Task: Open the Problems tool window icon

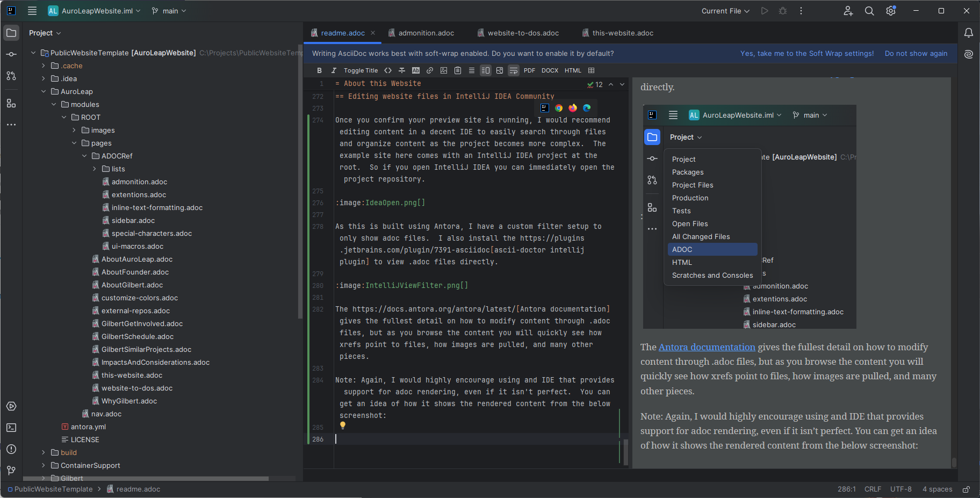Action: tap(11, 449)
